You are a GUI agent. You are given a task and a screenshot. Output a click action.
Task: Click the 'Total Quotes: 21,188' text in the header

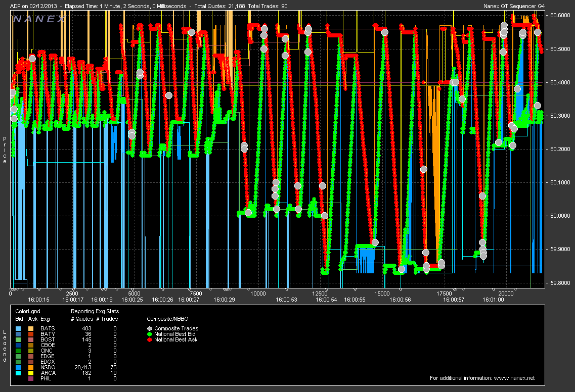(x=219, y=6)
